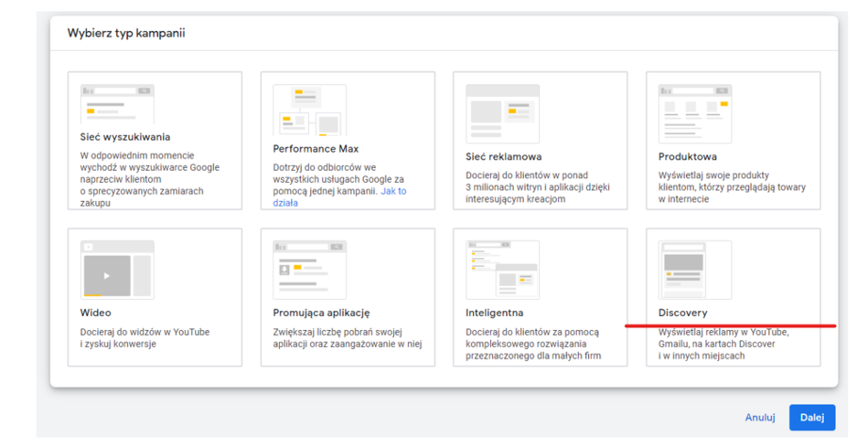Choose the "Performance Max" title text

click(x=316, y=148)
